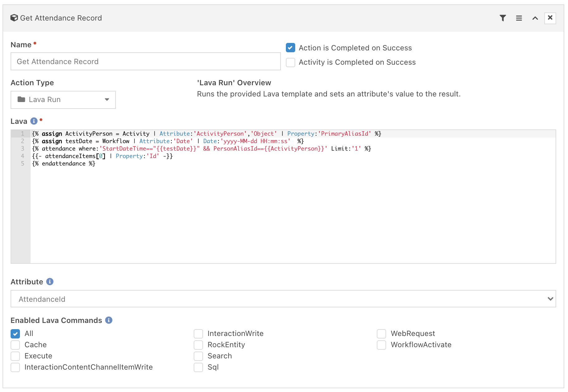
Task: Check the InteractionWrite command
Action: pos(198,334)
